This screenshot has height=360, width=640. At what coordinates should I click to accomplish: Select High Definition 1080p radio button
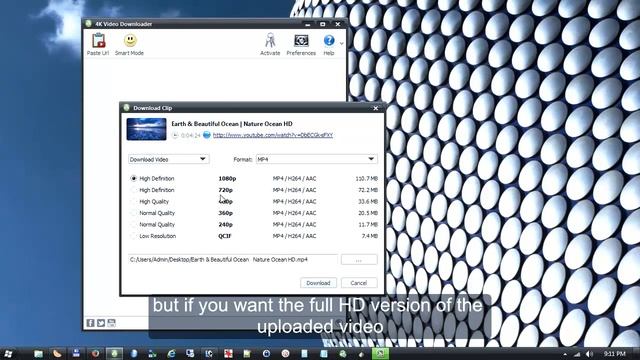point(133,178)
